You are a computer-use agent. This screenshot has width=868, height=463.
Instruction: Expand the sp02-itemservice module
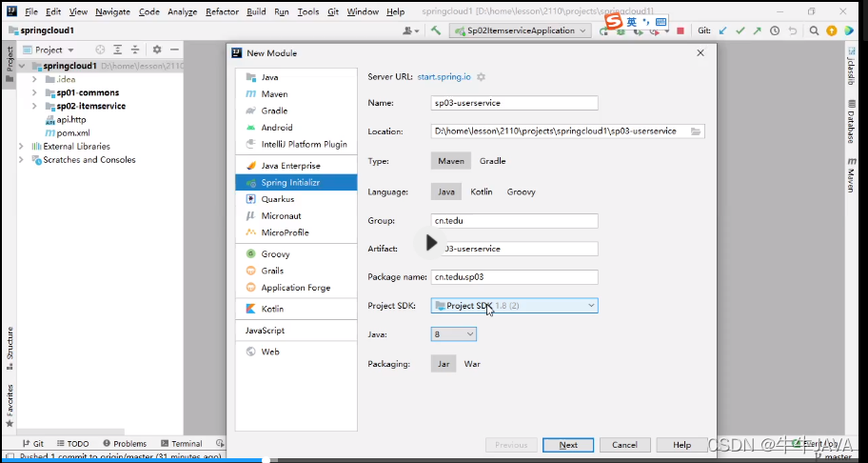(34, 106)
